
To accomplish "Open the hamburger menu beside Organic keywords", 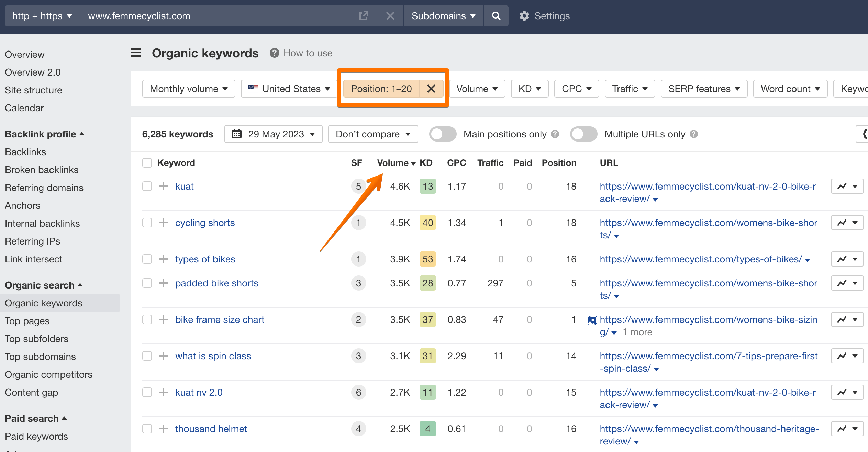I will pyautogui.click(x=136, y=53).
